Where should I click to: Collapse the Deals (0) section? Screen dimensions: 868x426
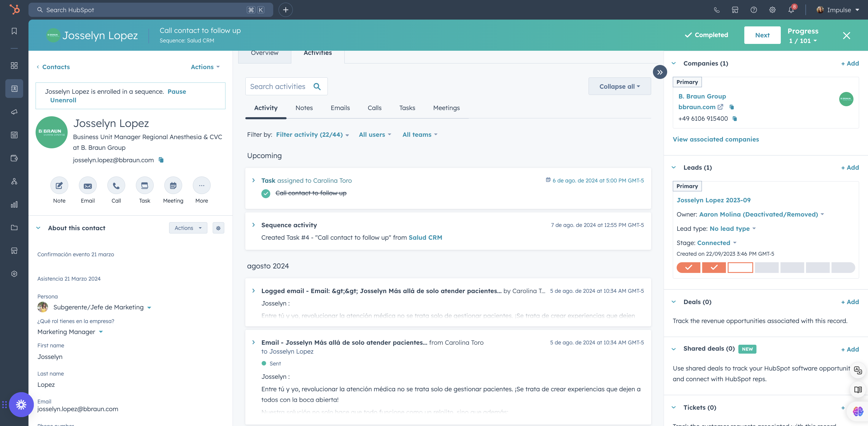674,302
